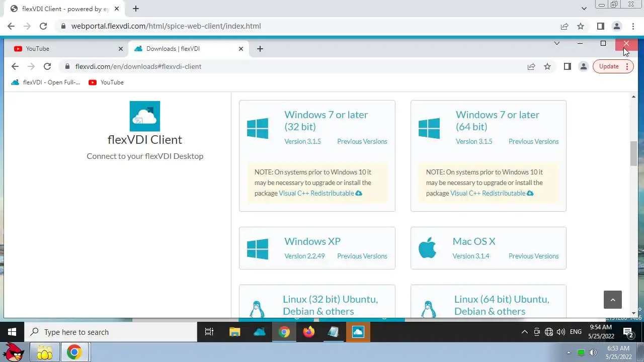Show hidden tray icons chevron

point(524,332)
